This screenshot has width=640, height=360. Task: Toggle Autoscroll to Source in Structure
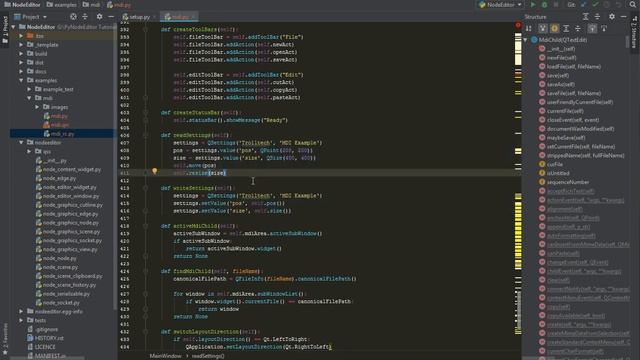coord(592,29)
